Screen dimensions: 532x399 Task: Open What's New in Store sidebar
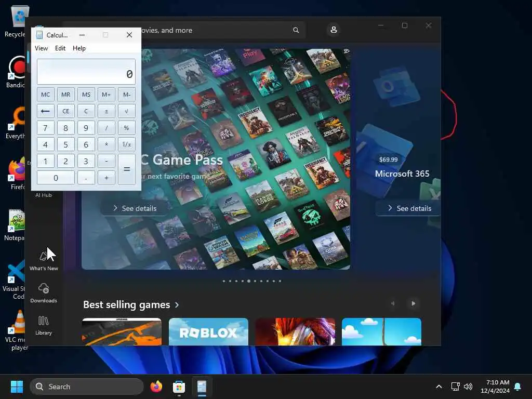click(44, 261)
